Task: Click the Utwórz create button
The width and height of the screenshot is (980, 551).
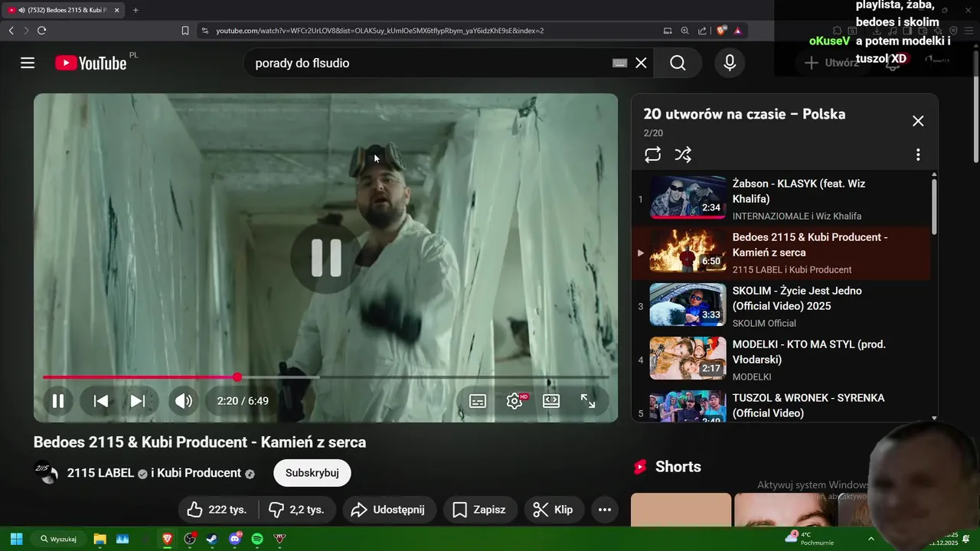Action: click(x=831, y=63)
